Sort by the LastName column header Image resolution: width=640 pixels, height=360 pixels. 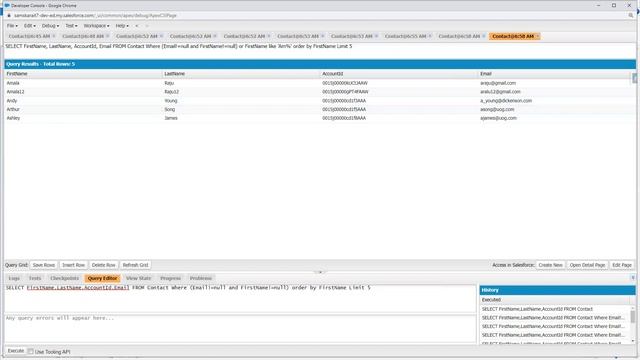241,74
